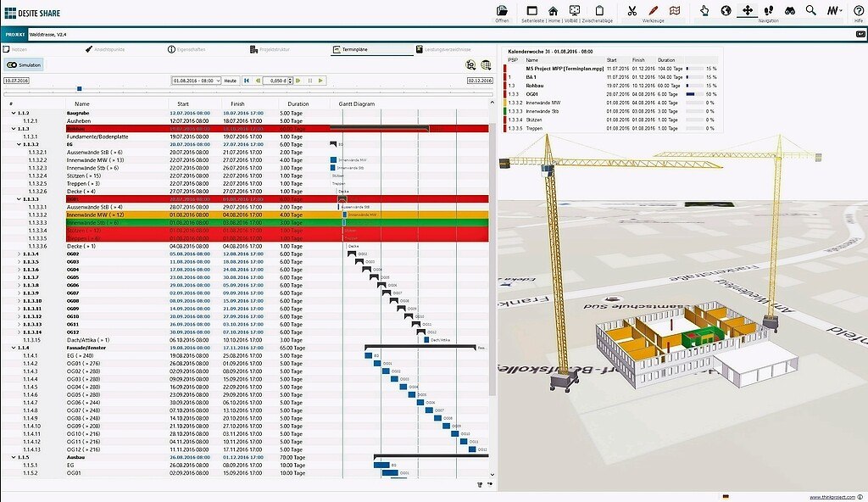Image resolution: width=868 pixels, height=502 pixels.
Task: Open the Hilfe help icon
Action: pos(858,10)
